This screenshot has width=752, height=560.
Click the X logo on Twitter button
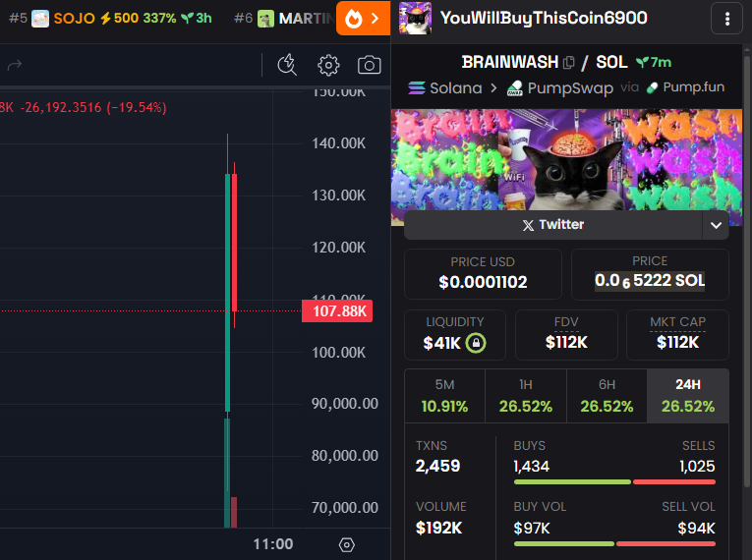coord(528,225)
